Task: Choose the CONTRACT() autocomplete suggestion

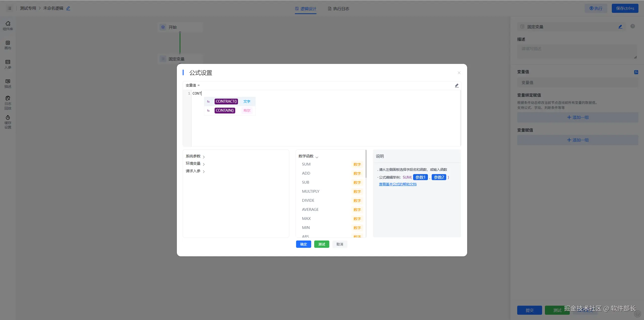Action: [226, 101]
